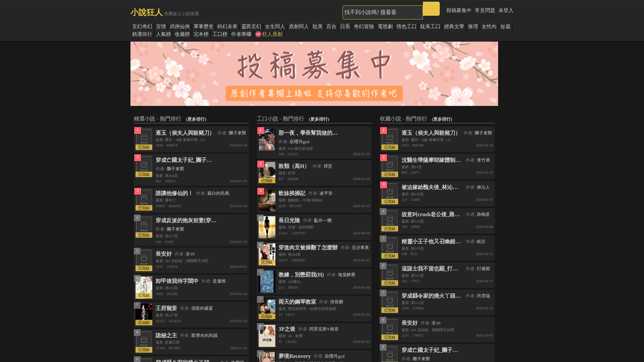Open author 路晚星
The height and width of the screenshot is (362, 644).
coord(483,215)
